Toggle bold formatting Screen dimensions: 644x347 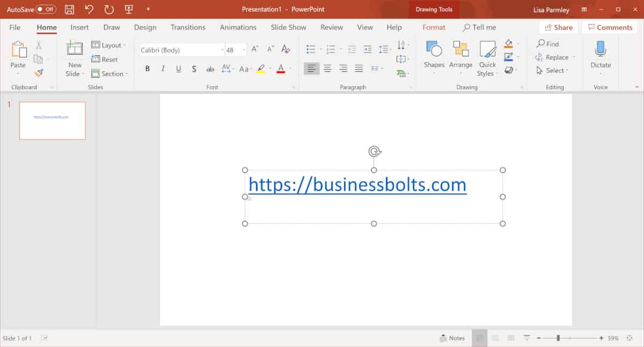pyautogui.click(x=148, y=69)
